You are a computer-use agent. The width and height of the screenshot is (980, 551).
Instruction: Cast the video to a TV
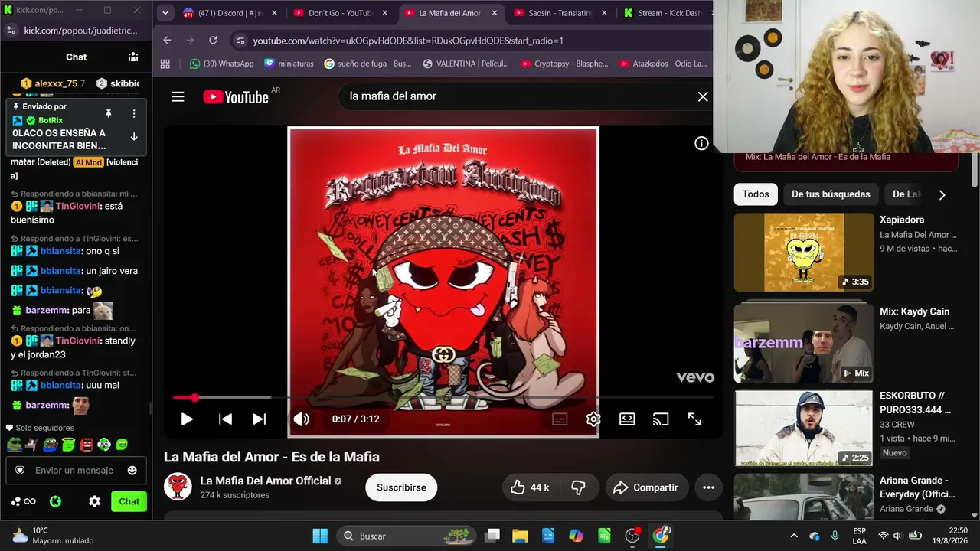pos(661,419)
